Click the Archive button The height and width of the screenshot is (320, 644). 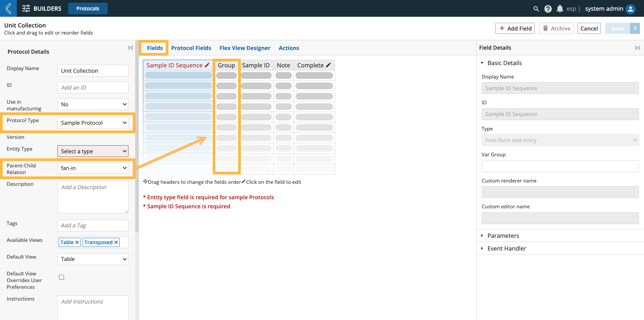click(x=556, y=29)
